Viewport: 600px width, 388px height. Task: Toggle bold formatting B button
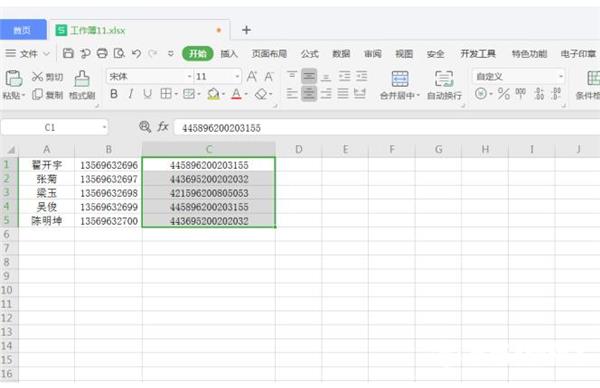(x=114, y=94)
